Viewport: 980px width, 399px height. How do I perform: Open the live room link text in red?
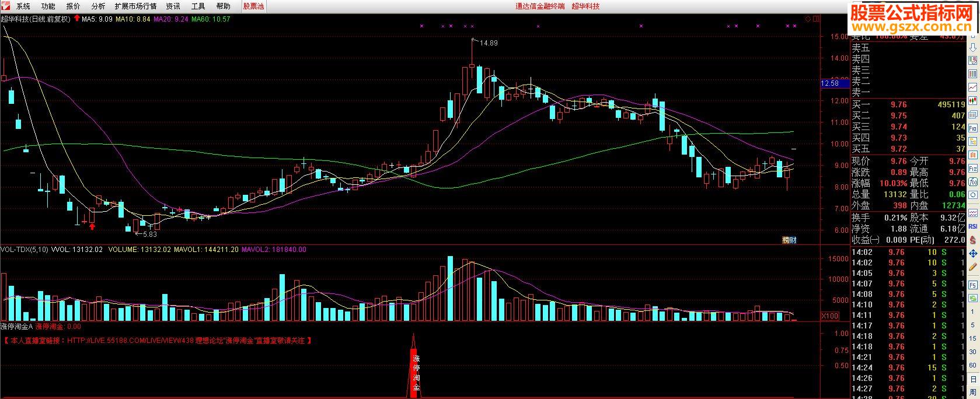[158, 341]
